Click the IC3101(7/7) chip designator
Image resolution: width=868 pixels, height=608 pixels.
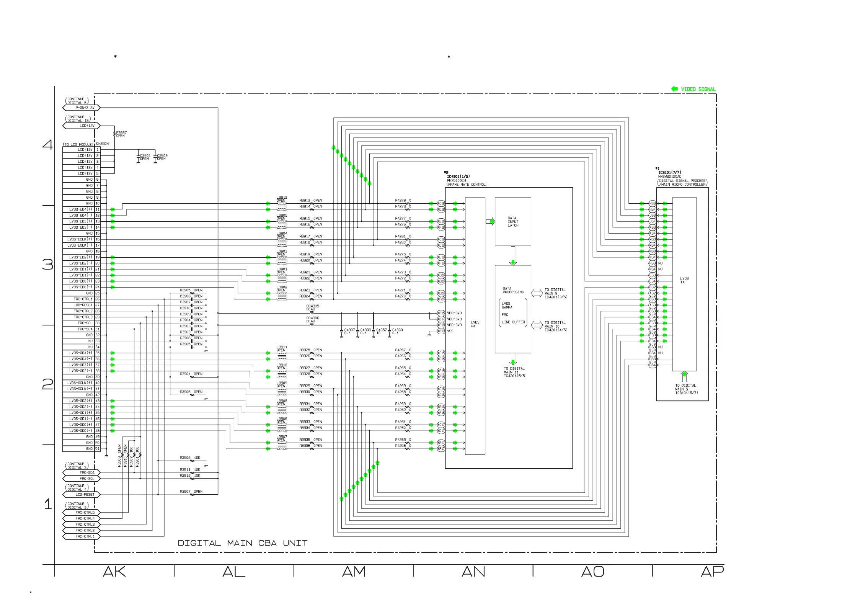[x=670, y=173]
